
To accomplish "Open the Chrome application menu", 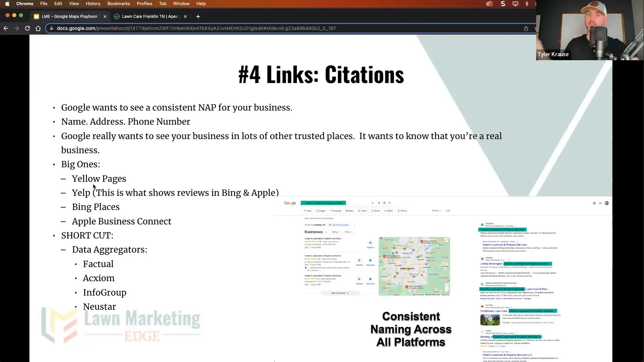I will (x=25, y=4).
